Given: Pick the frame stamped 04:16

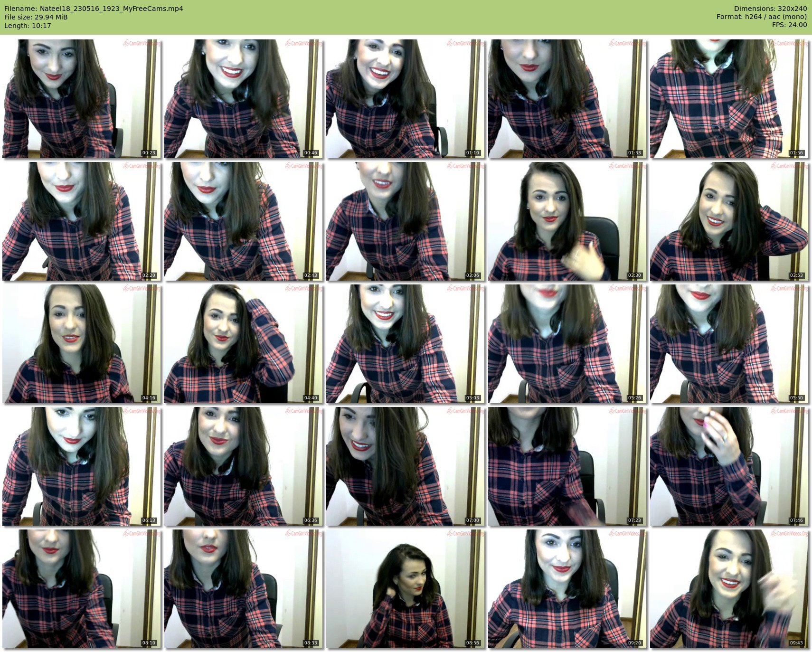Looking at the screenshot, I should (x=82, y=344).
